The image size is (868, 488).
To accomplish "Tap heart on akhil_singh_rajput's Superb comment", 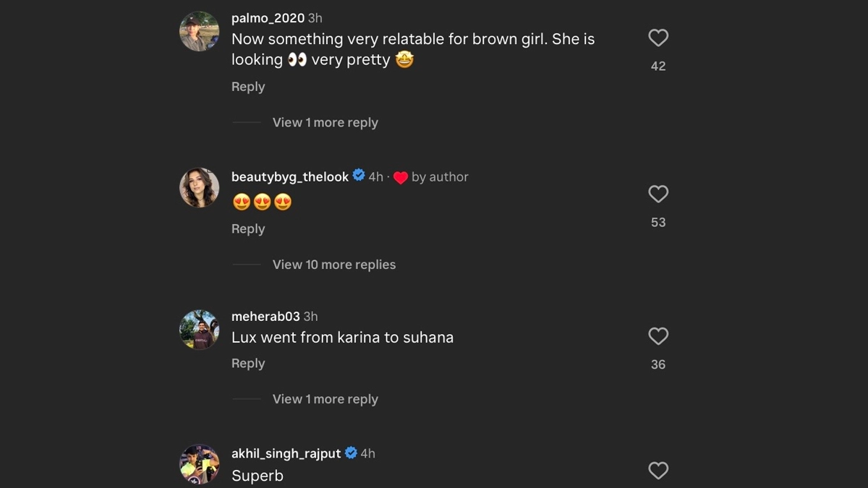I will [x=658, y=471].
